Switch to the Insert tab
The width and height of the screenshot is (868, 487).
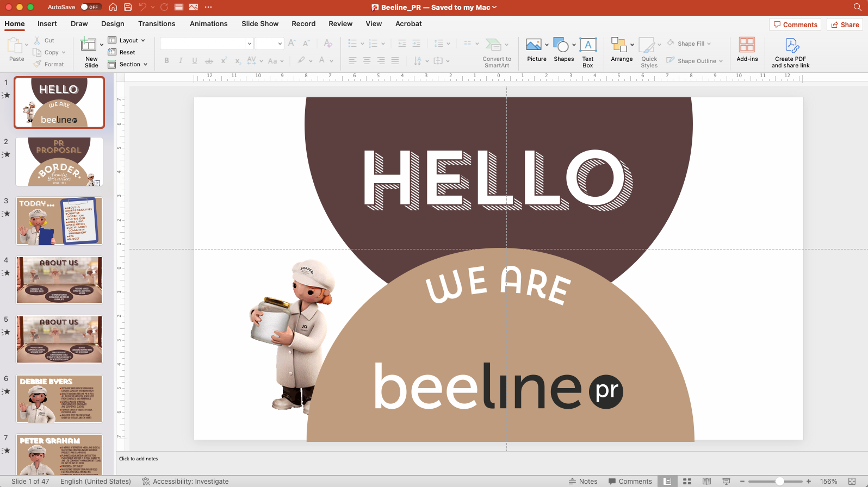pyautogui.click(x=47, y=23)
